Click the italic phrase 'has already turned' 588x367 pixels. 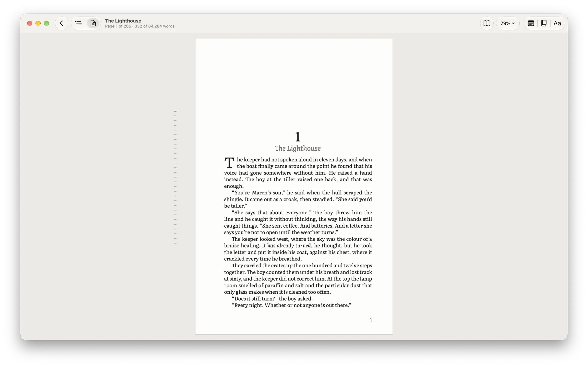(289, 245)
